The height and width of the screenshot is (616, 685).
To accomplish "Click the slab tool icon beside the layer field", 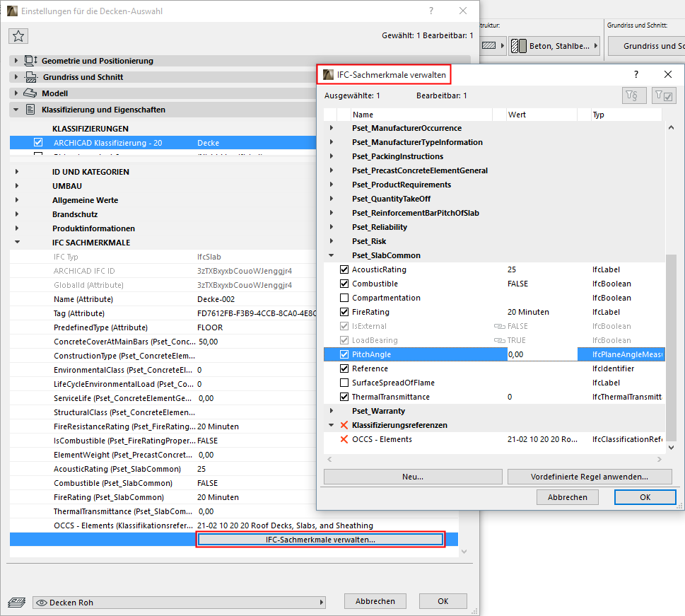I will point(16,601).
